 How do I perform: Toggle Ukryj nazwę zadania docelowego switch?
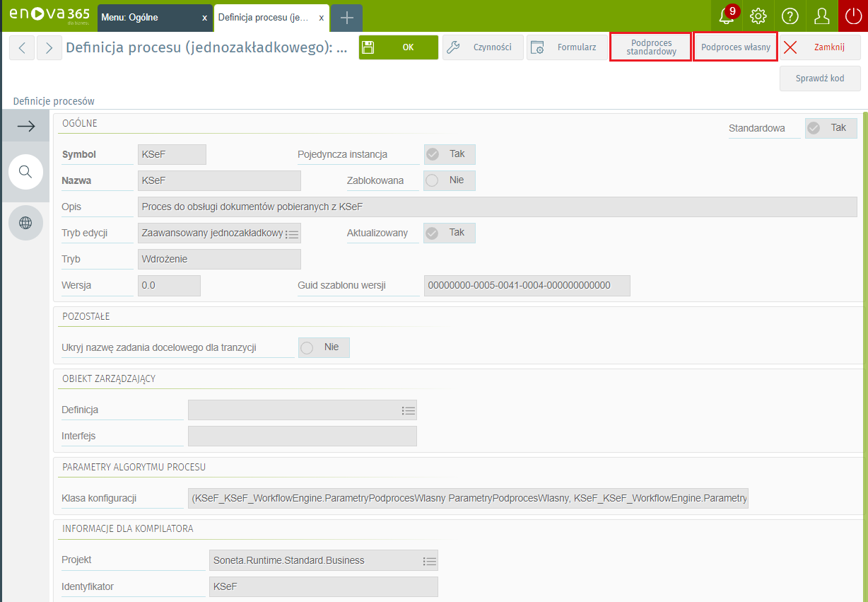click(324, 347)
